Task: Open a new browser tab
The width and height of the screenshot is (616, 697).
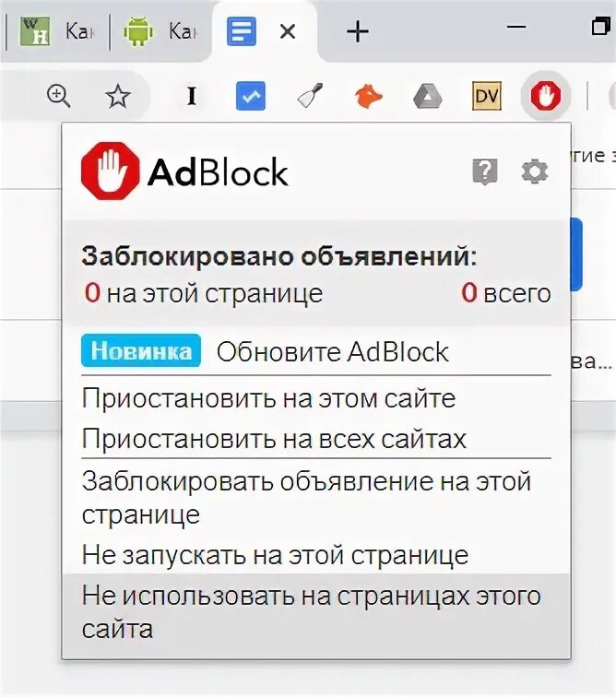Action: tap(358, 31)
